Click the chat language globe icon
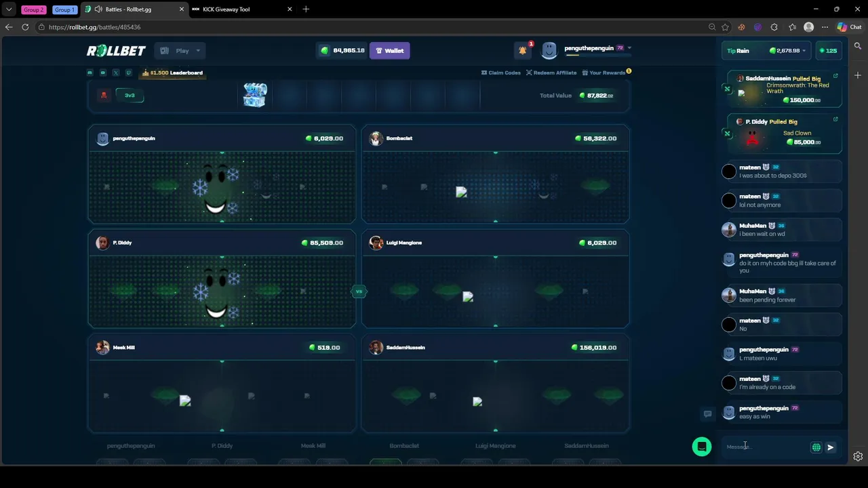The image size is (868, 488). 816,447
